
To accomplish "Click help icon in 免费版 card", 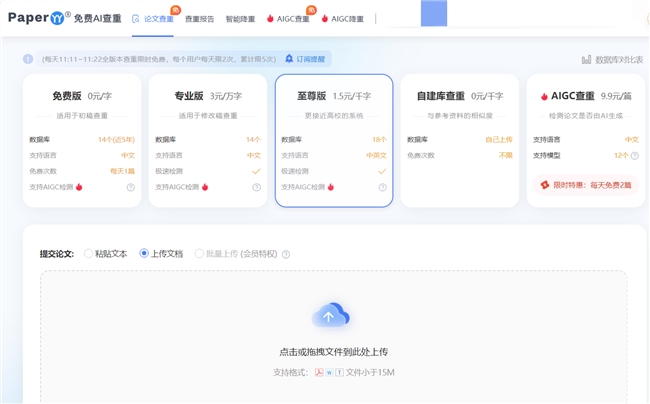I will [130, 187].
